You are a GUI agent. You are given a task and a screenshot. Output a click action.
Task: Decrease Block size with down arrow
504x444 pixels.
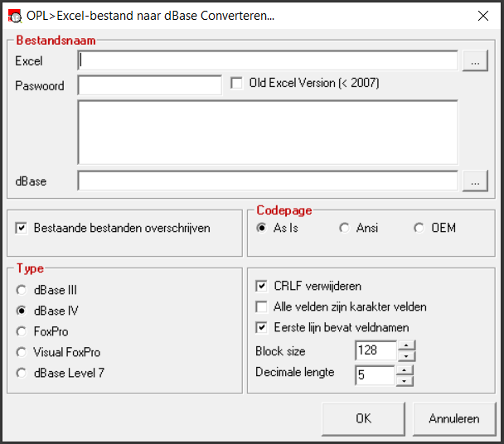click(x=407, y=356)
